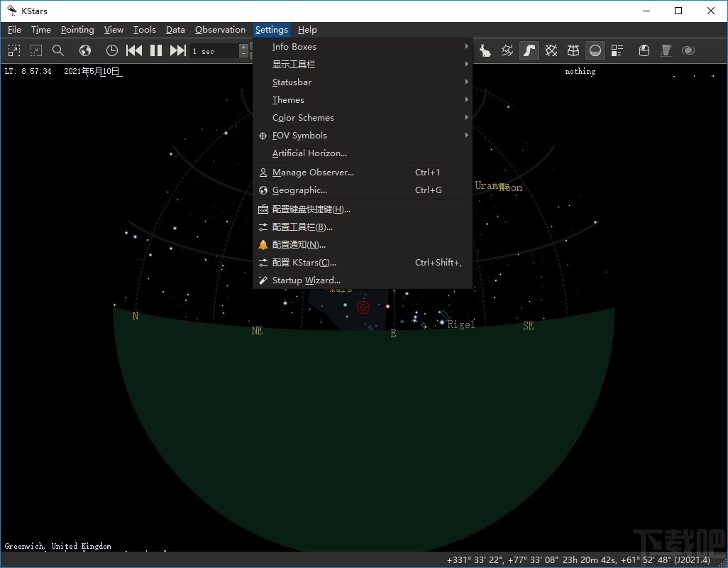Click the magnifier Find Object icon
This screenshot has width=728, height=568.
[x=58, y=50]
